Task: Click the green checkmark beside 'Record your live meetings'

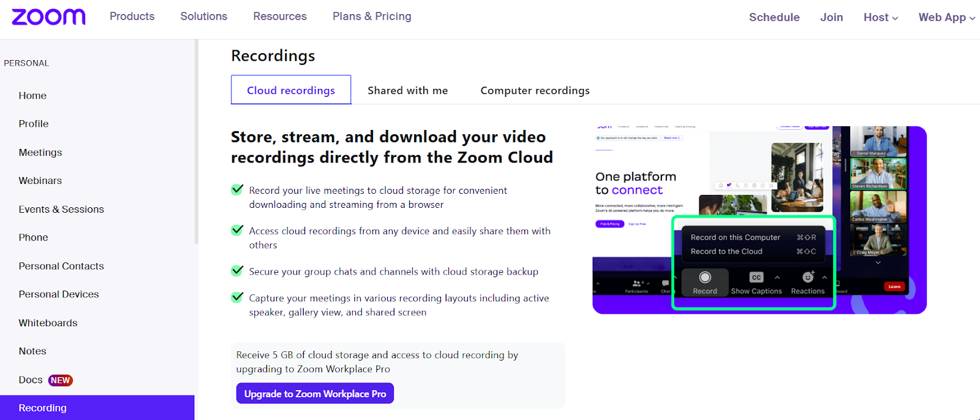Action: 237,190
